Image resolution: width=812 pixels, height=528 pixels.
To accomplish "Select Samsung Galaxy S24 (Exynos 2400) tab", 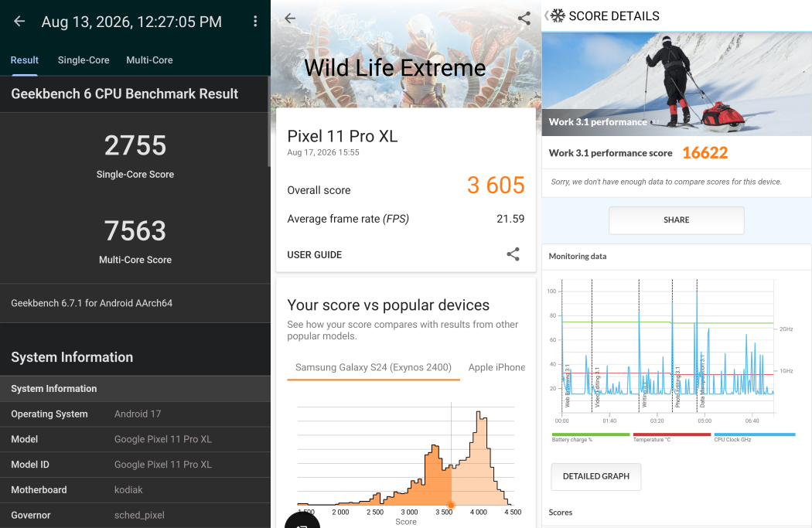I will coord(374,367).
